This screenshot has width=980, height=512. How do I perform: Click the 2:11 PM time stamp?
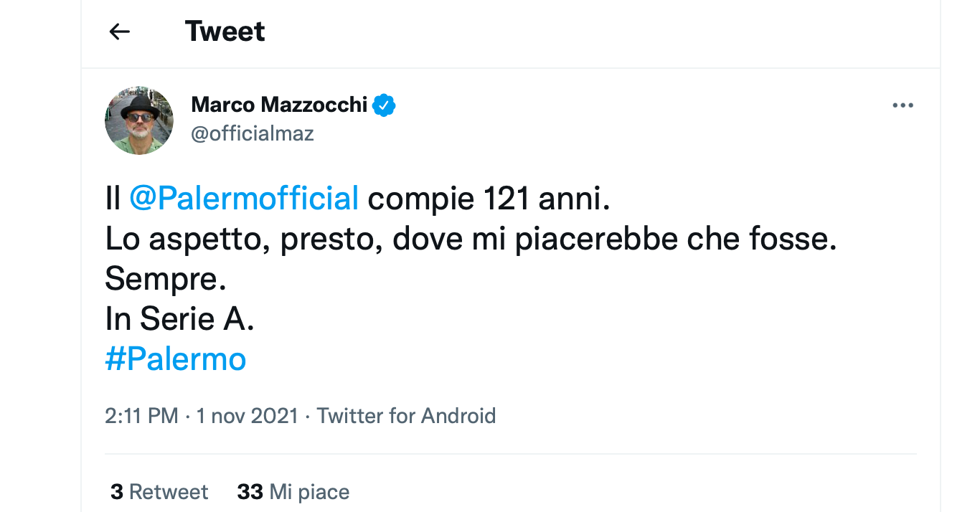coord(141,416)
